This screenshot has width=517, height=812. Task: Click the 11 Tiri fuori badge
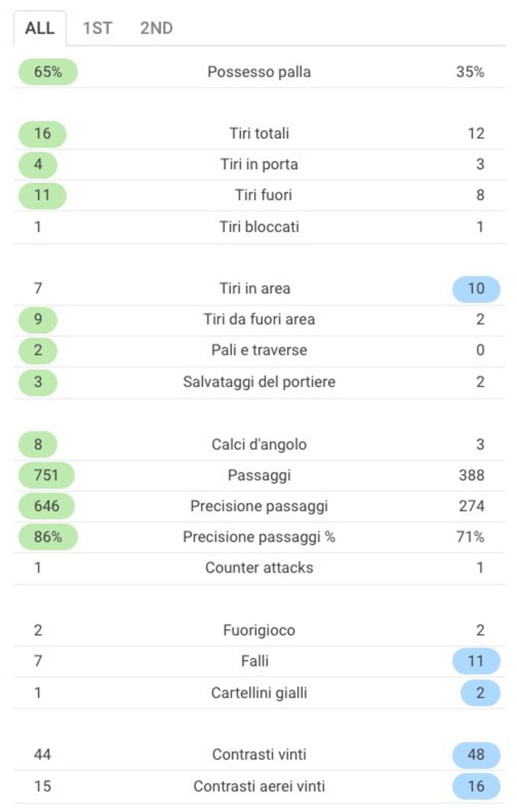pyautogui.click(x=42, y=196)
